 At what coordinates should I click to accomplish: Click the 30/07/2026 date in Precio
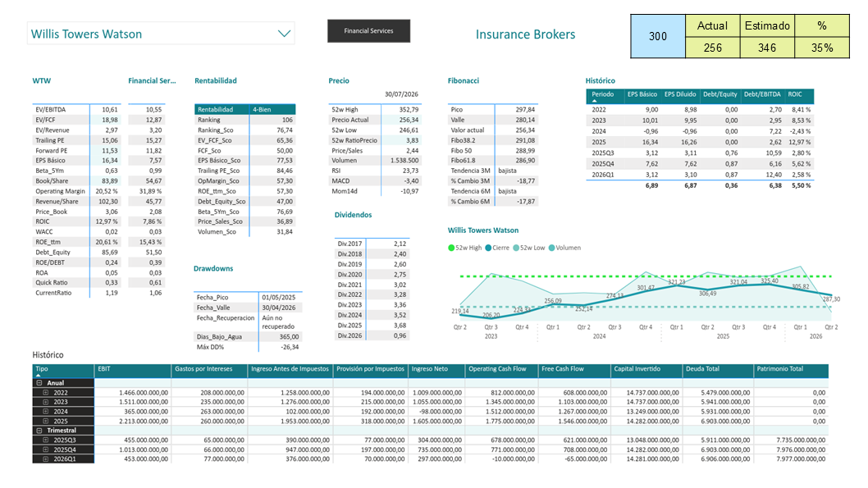tap(402, 94)
